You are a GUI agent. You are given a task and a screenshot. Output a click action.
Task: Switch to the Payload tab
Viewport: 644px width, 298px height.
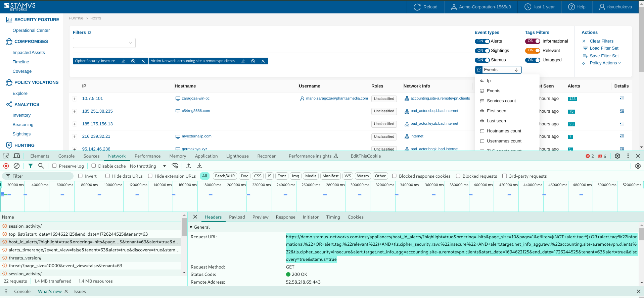click(x=237, y=217)
